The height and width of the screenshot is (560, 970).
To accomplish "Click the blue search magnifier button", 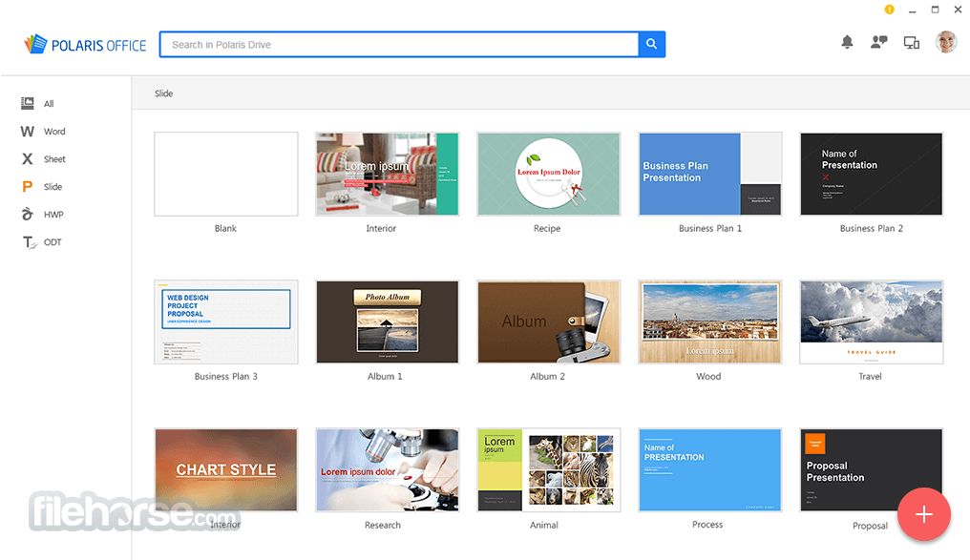I will click(x=651, y=44).
